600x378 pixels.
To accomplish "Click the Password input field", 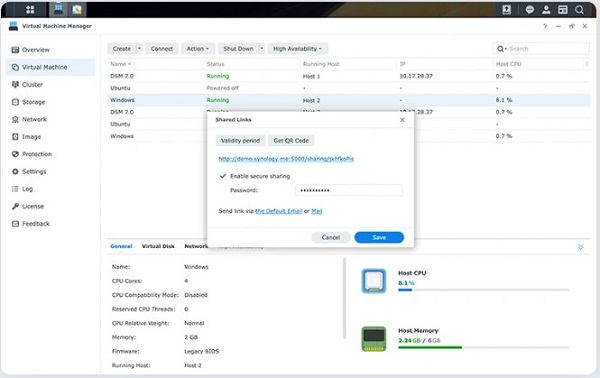I will click(349, 190).
